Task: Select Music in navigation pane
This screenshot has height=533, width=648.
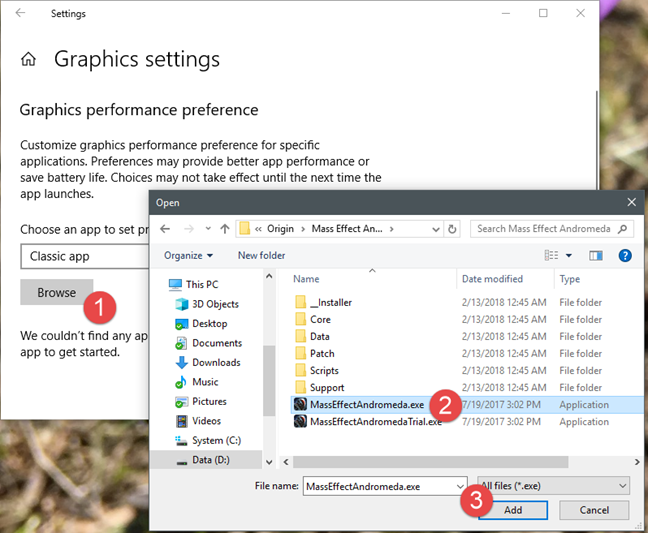Action: point(197,382)
